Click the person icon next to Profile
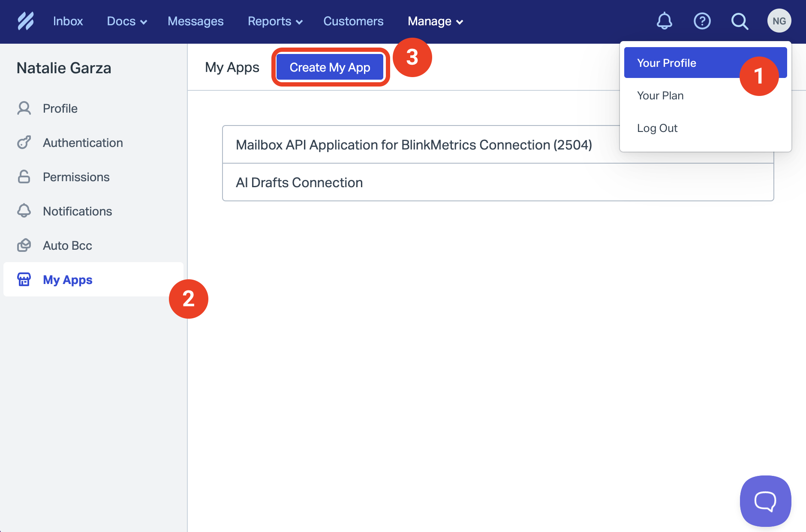806x532 pixels. point(24,108)
